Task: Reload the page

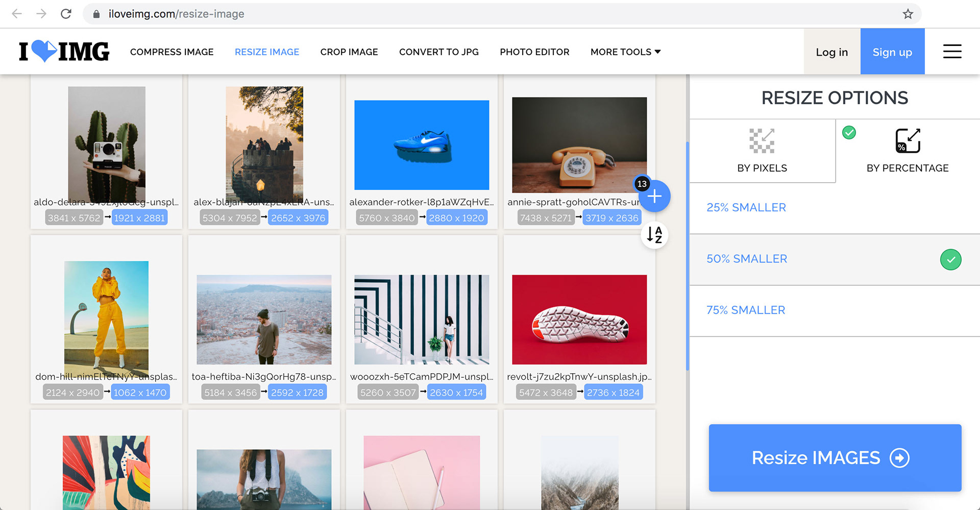Action: point(66,14)
